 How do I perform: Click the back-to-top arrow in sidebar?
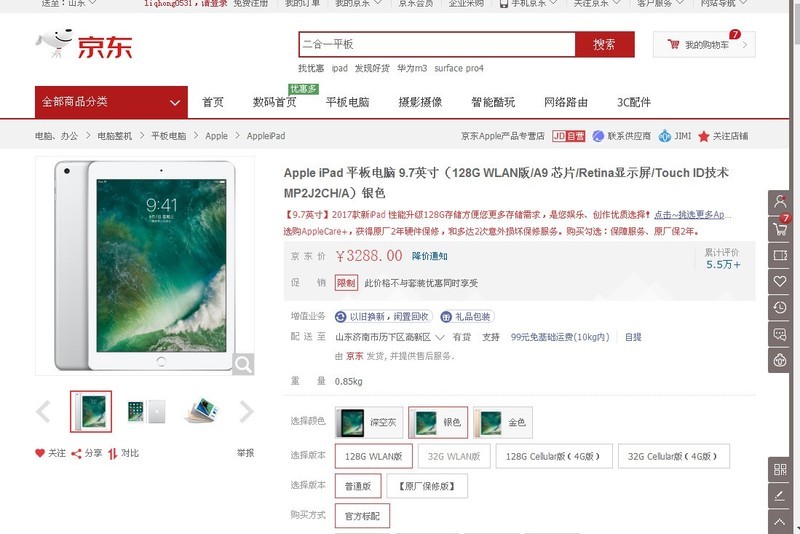pos(780,522)
